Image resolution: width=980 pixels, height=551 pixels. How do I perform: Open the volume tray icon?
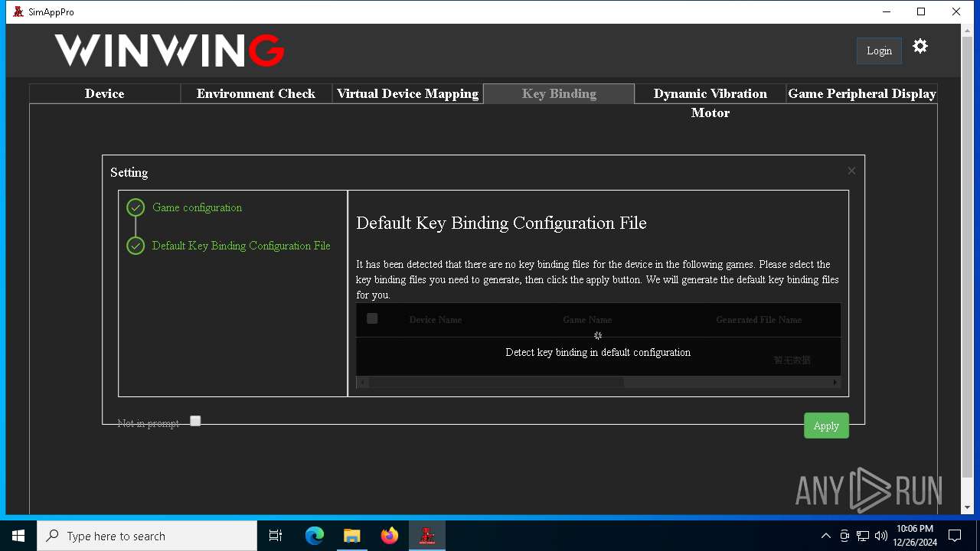pos(880,536)
